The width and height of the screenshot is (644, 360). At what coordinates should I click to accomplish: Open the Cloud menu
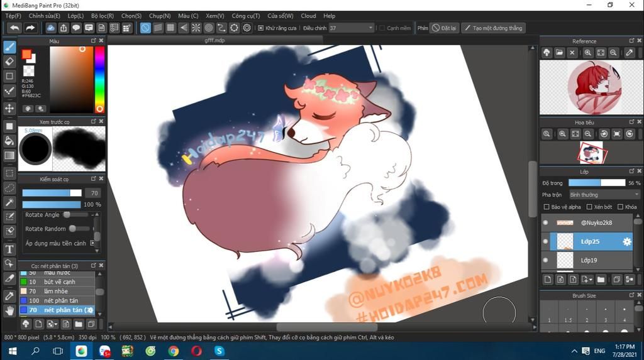[x=308, y=16]
